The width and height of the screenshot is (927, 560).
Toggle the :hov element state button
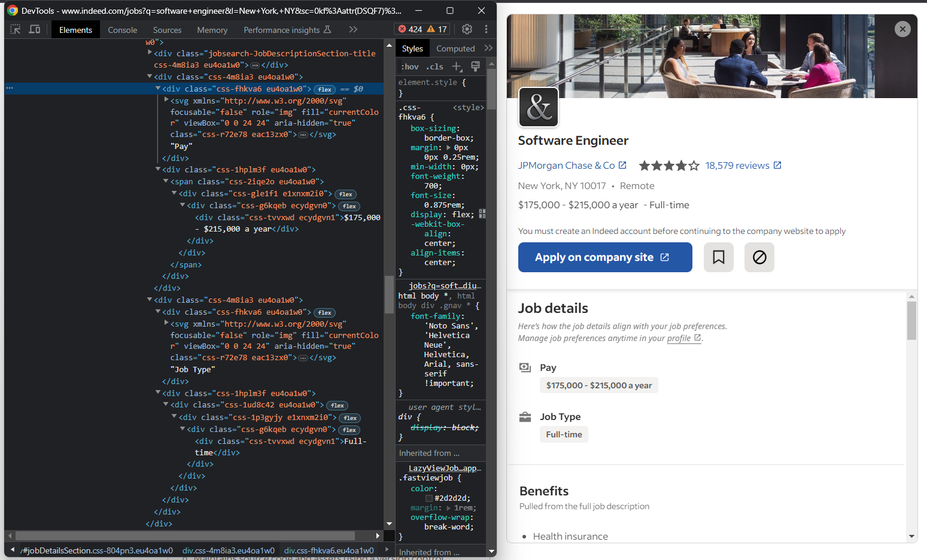pyautogui.click(x=410, y=66)
